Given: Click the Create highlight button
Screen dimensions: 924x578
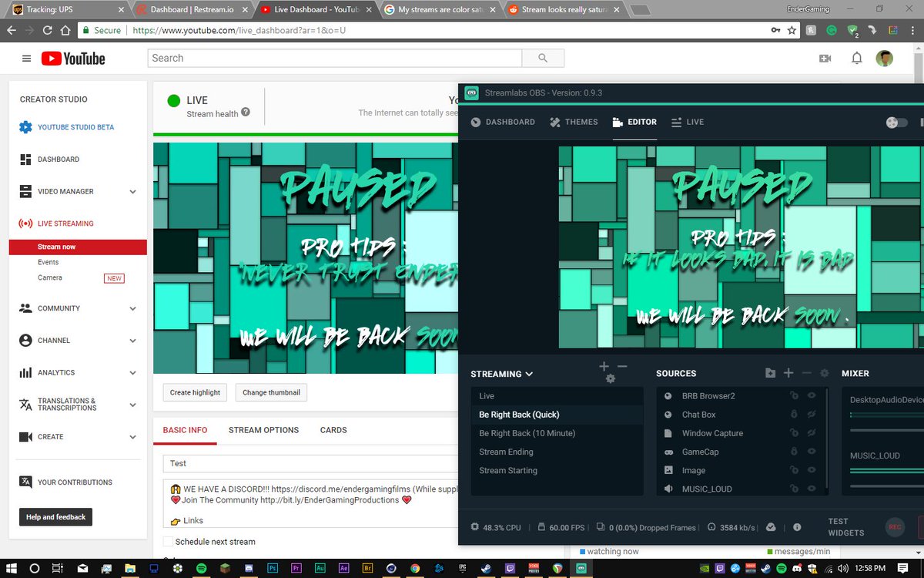Looking at the screenshot, I should [x=195, y=392].
